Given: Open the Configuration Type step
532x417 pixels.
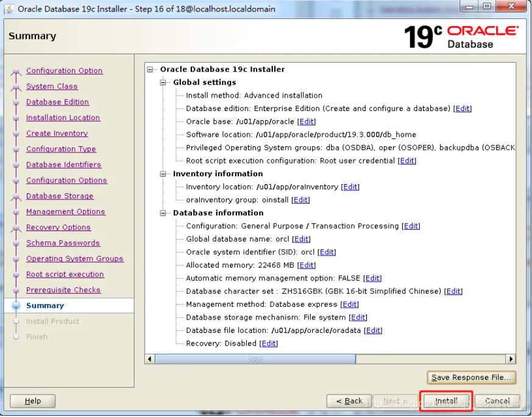Looking at the screenshot, I should (61, 149).
